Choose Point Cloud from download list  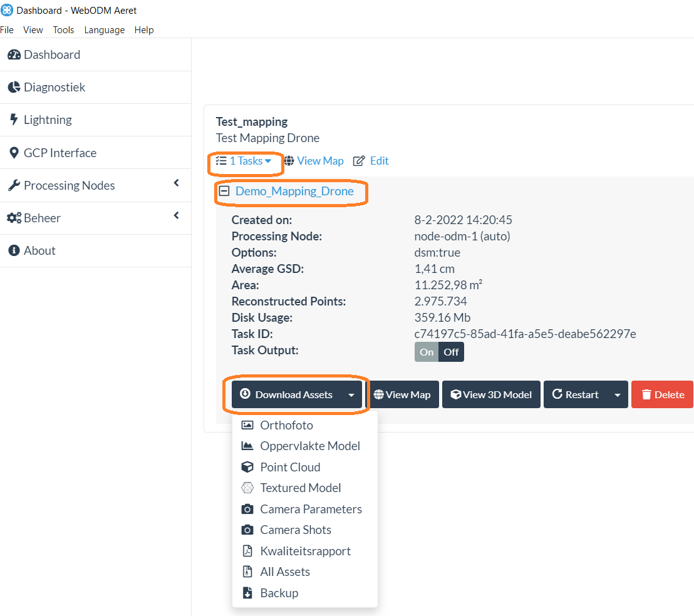pyautogui.click(x=289, y=467)
